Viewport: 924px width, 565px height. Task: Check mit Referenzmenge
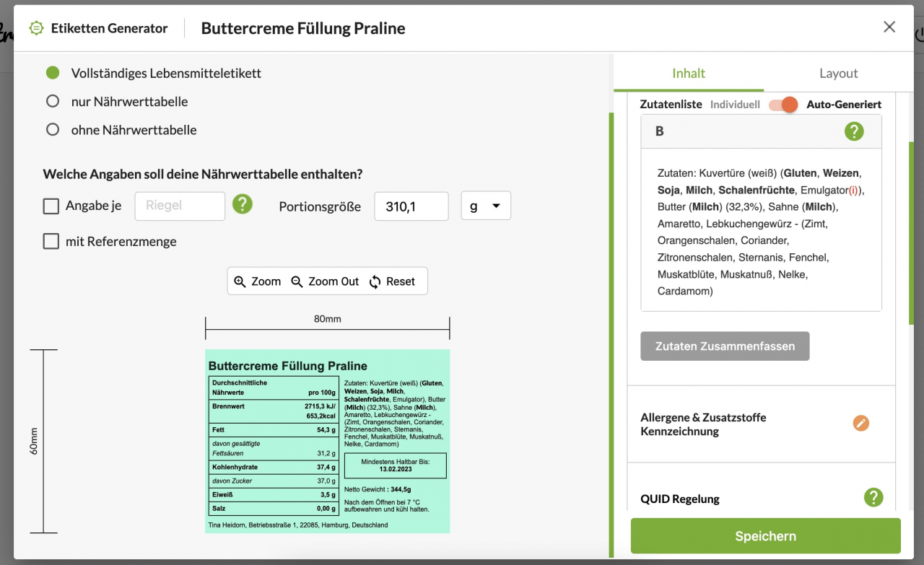51,241
